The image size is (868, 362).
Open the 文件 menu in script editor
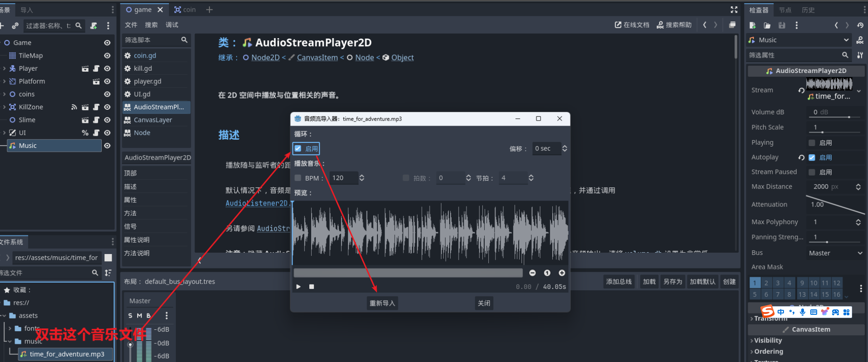point(131,25)
